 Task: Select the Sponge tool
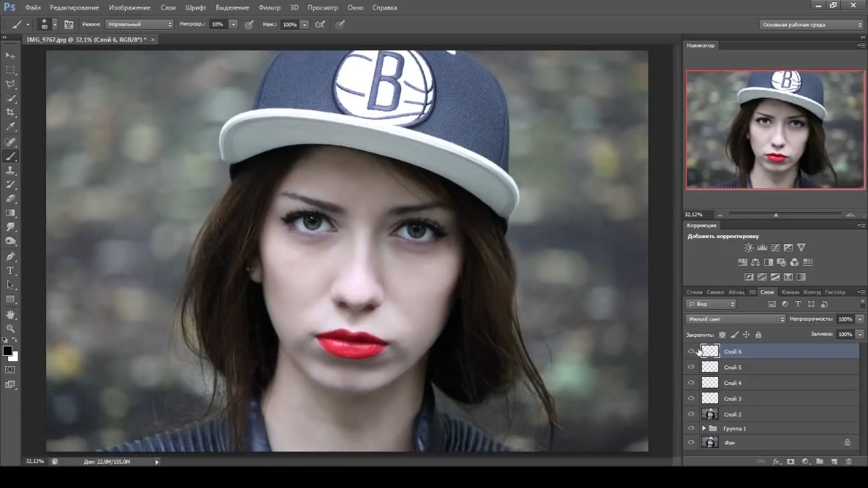(x=11, y=241)
